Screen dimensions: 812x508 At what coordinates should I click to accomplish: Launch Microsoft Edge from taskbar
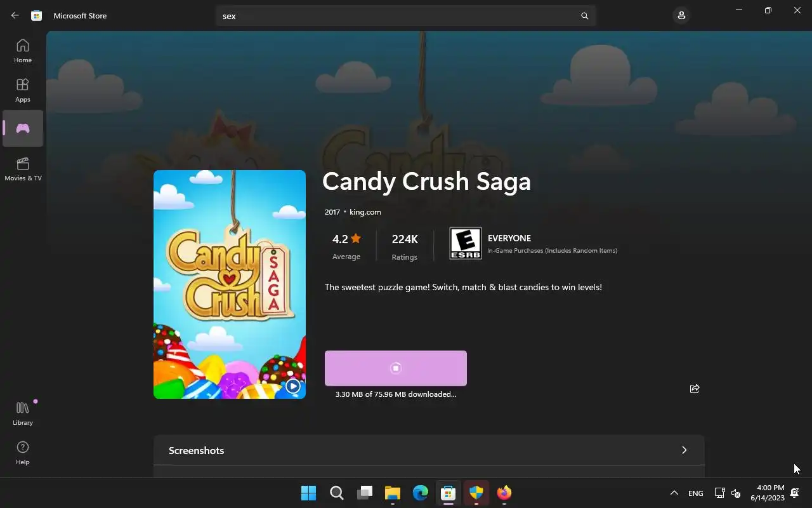tap(421, 493)
